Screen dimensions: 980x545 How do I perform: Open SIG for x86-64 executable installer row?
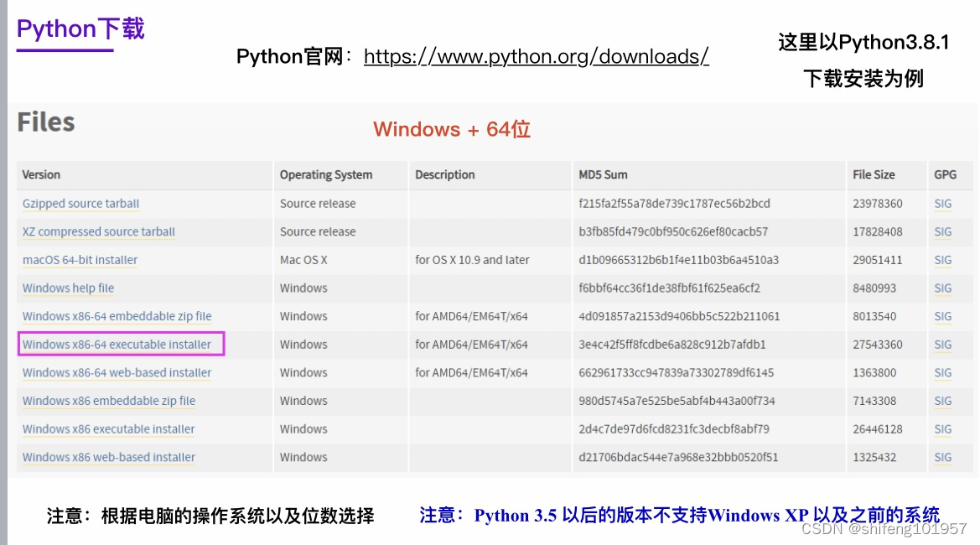tap(942, 345)
